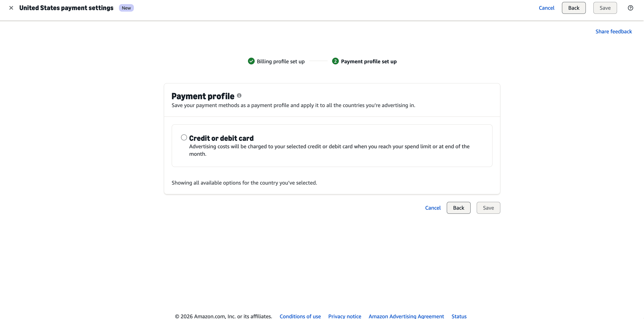Image resolution: width=644 pixels, height=319 pixels.
Task: Open the Privacy notice link
Action: coord(344,316)
